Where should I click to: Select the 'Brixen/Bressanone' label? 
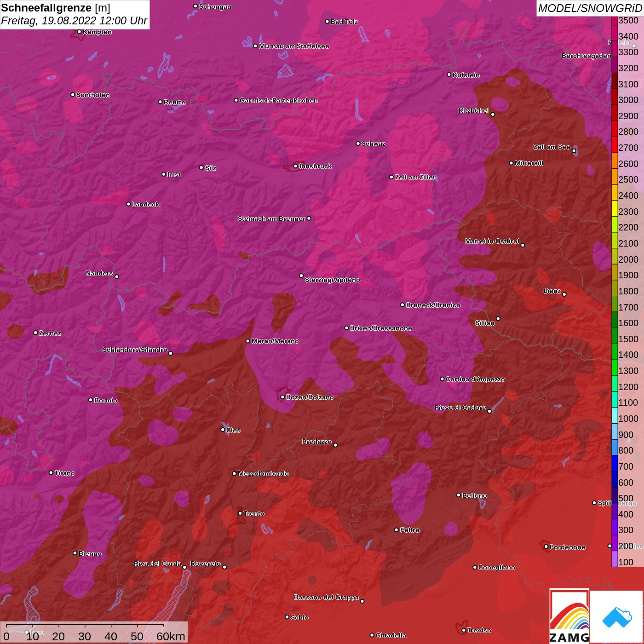[x=381, y=328]
